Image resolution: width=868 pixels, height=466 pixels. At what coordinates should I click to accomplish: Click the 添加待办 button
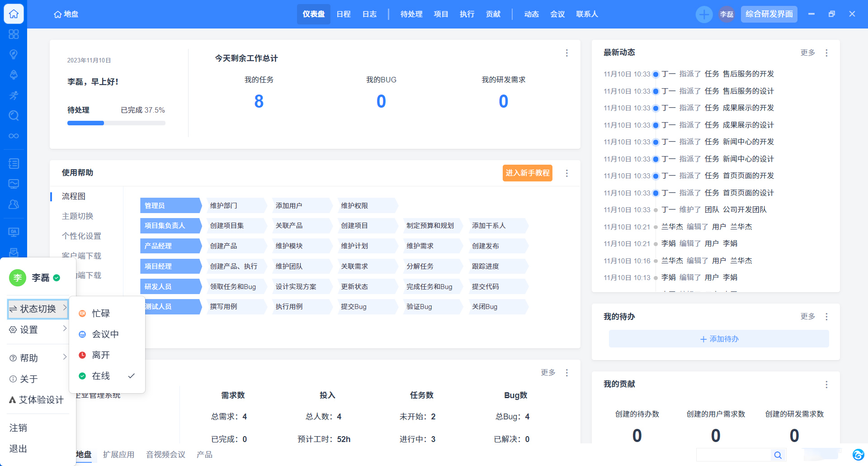coord(718,339)
